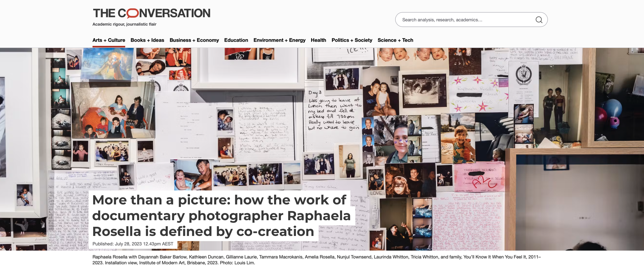Viewport: 644px width, 271px height.
Task: Navigate to Environment + Energy
Action: (x=279, y=40)
